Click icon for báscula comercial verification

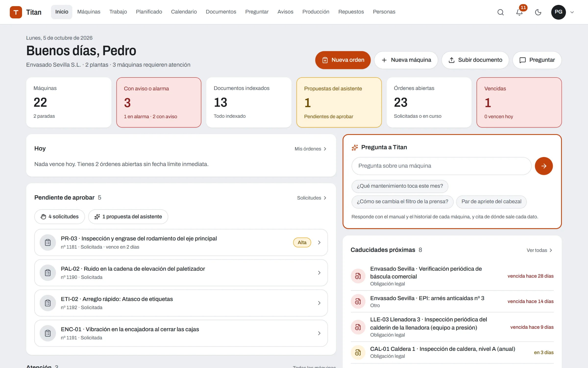(358, 276)
